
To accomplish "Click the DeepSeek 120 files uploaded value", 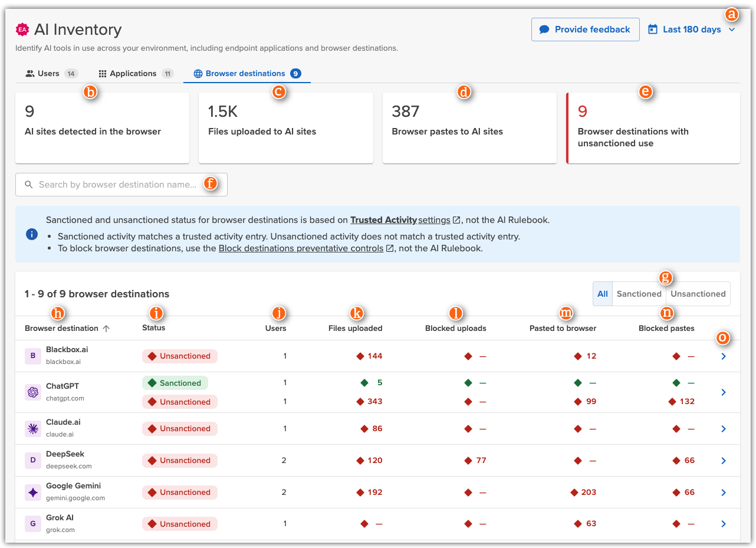I will 375,460.
